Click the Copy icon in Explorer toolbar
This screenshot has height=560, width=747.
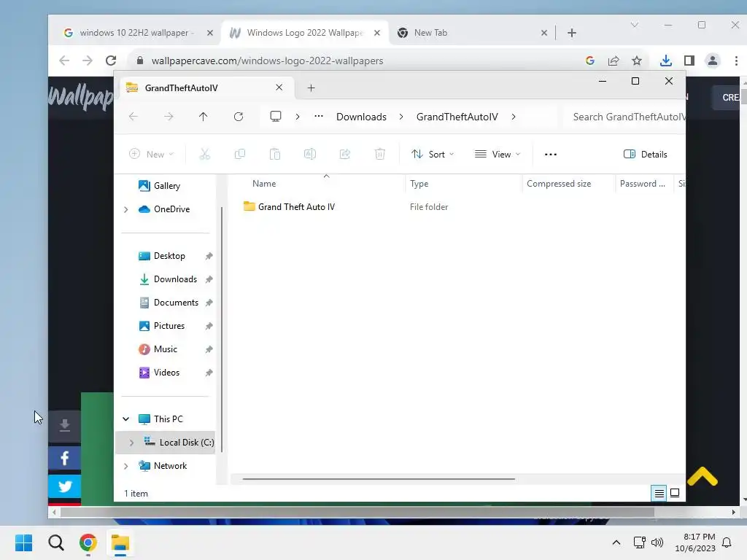pyautogui.click(x=239, y=154)
